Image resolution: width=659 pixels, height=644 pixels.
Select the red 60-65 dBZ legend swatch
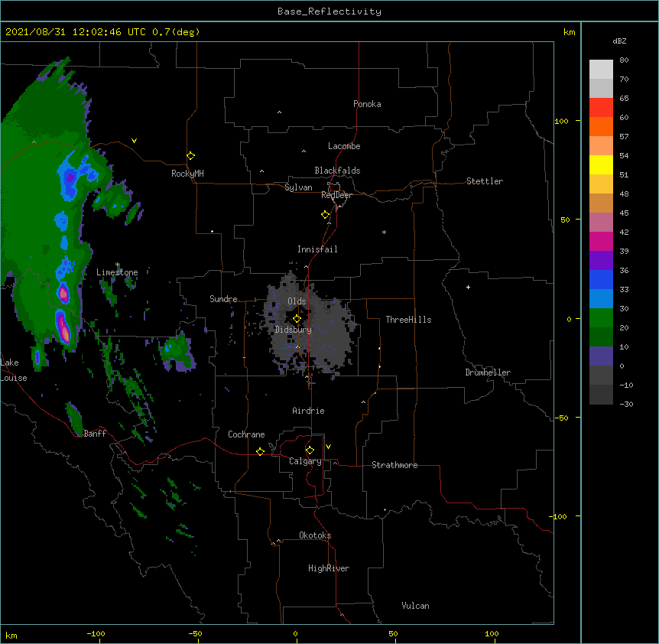point(601,107)
